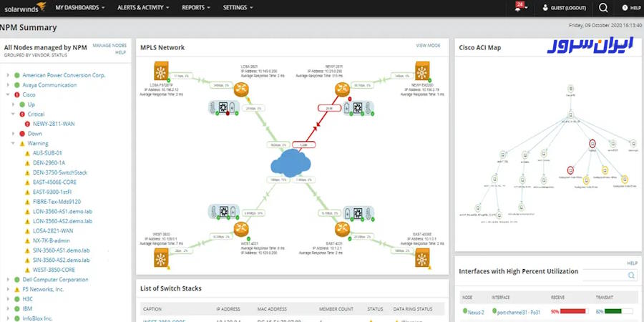Image resolution: width=644 pixels, height=322 pixels.
Task: Open the Reports menu
Action: tap(196, 7)
